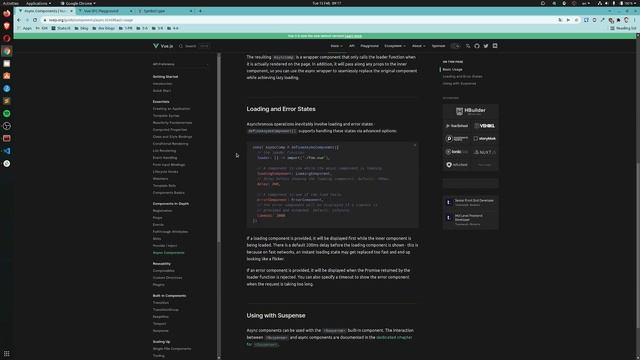Show applications grid in the dock
The image size is (640, 360).
click(x=7, y=353)
